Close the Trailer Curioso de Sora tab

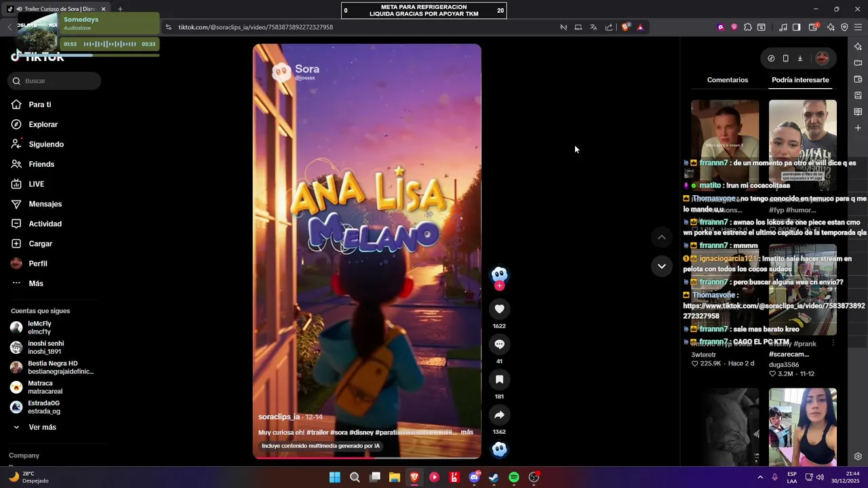(104, 9)
